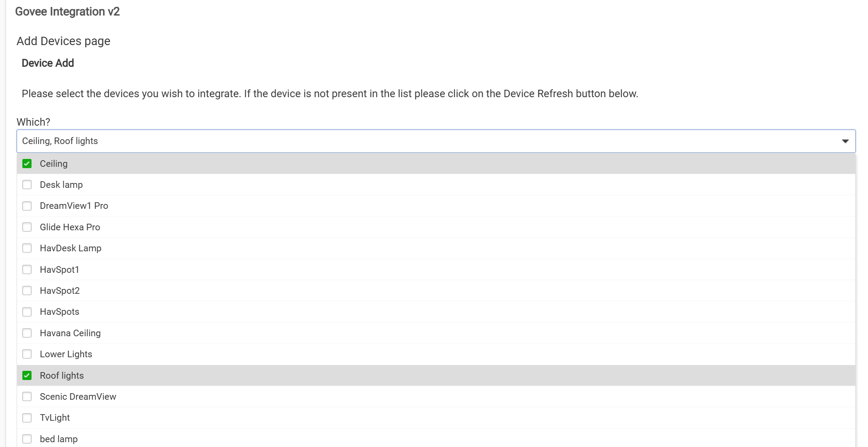Tick the Glide Hexa Pro checkbox
Screen dimensions: 868x447
click(27, 227)
